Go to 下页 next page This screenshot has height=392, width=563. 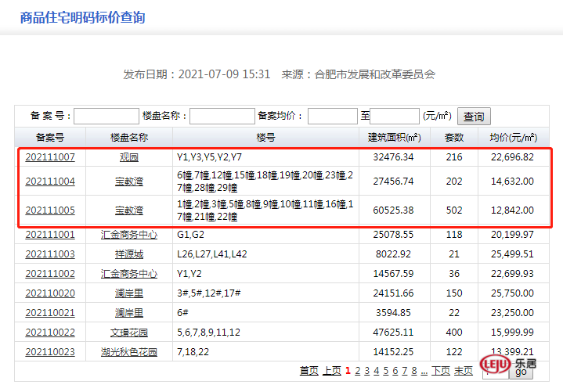441,371
